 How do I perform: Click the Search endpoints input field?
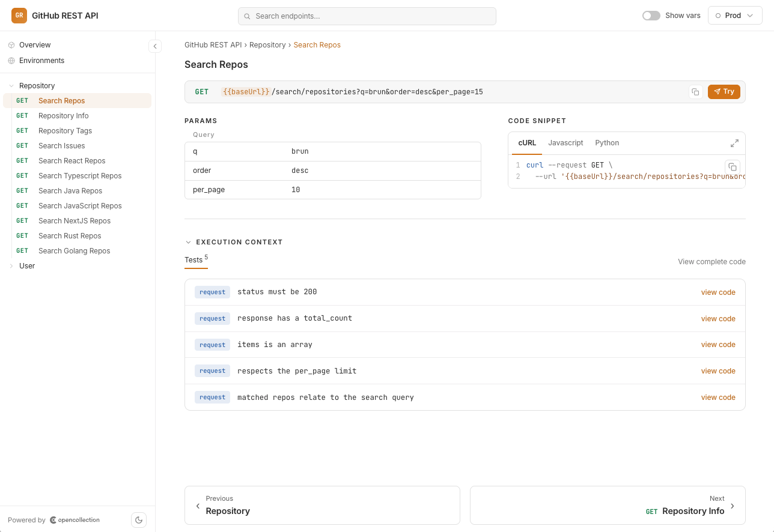367,16
